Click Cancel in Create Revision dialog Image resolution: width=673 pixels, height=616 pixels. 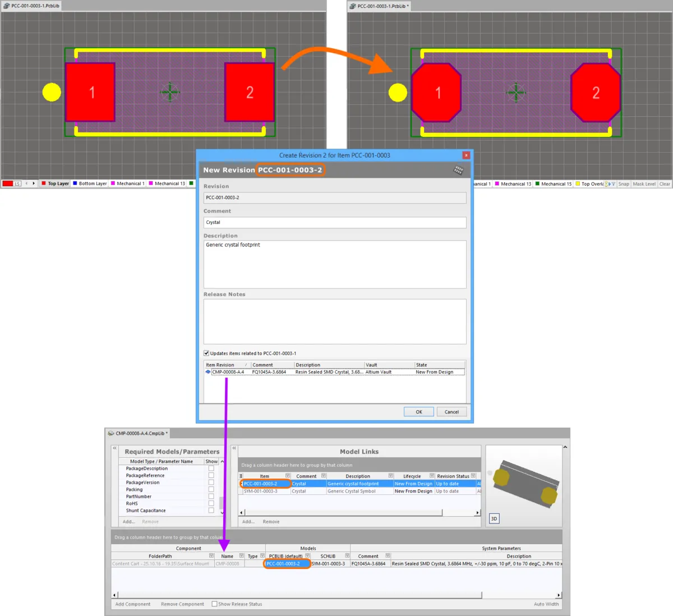(x=451, y=412)
